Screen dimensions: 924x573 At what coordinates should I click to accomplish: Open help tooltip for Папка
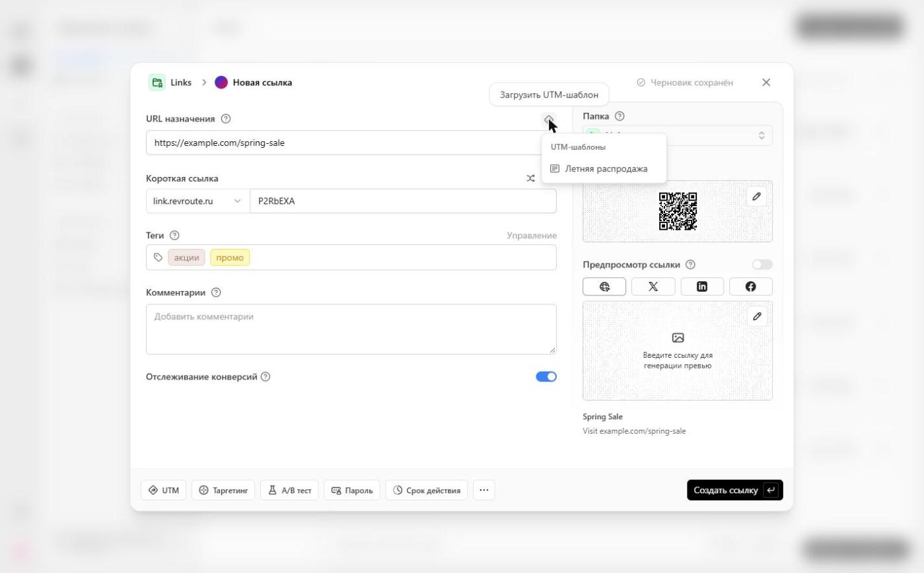click(620, 116)
